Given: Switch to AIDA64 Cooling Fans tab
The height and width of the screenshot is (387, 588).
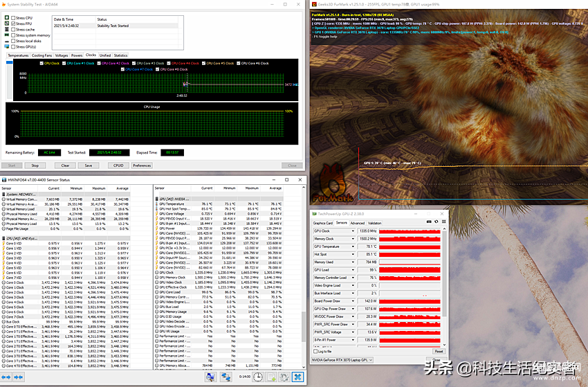Looking at the screenshot, I should pyautogui.click(x=42, y=55).
